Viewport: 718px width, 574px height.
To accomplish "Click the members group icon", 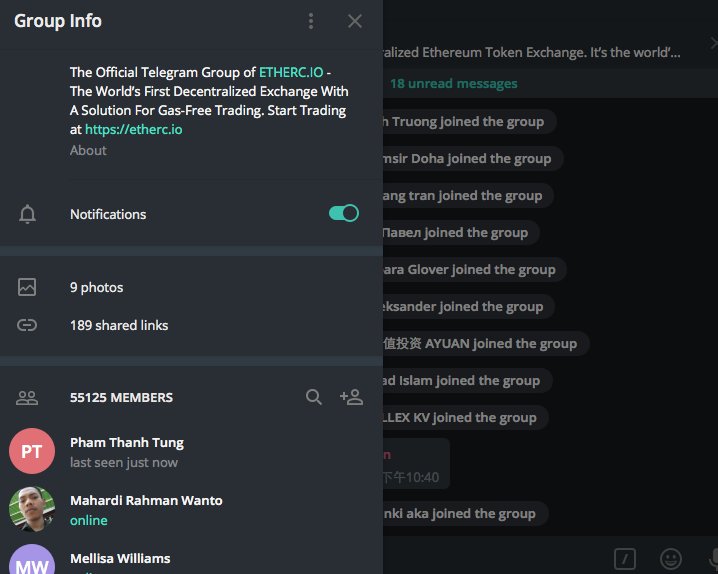I will (27, 397).
